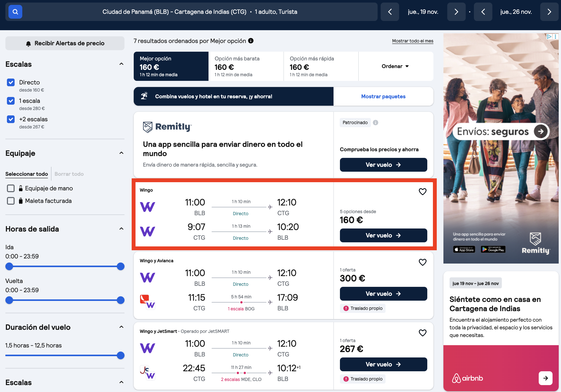Click Ver vuelo on Remitly sponsored card
The image size is (561, 392).
(383, 165)
